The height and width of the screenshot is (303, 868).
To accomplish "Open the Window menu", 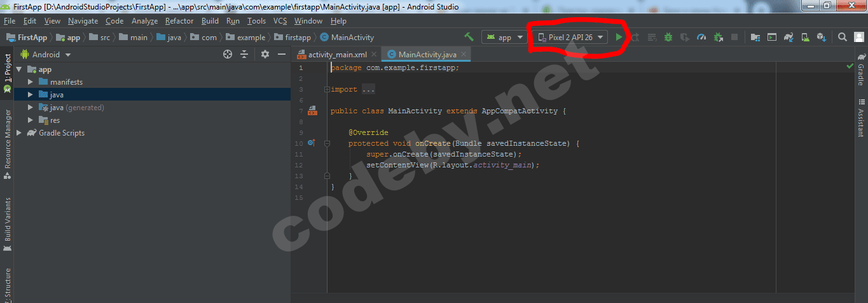I will click(308, 21).
